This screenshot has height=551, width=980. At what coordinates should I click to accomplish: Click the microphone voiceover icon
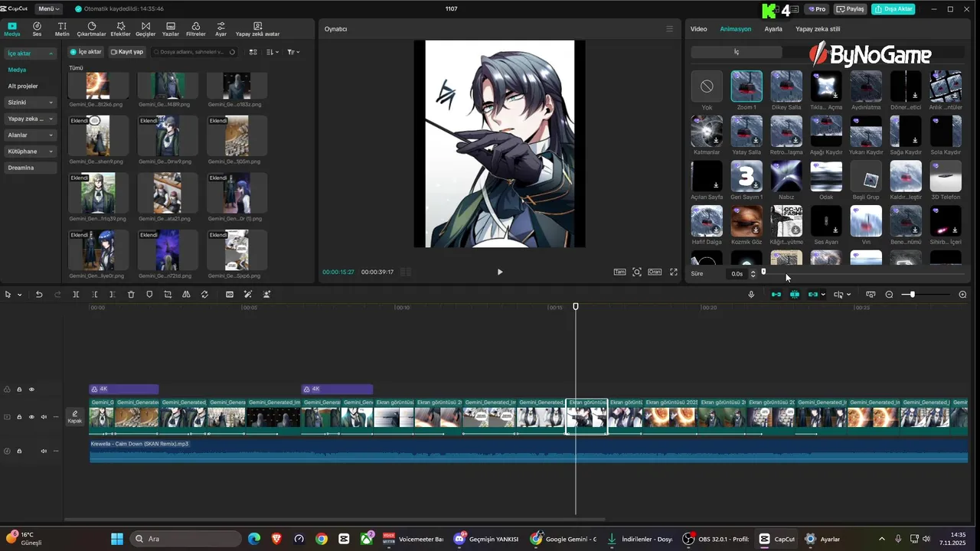[x=751, y=295]
